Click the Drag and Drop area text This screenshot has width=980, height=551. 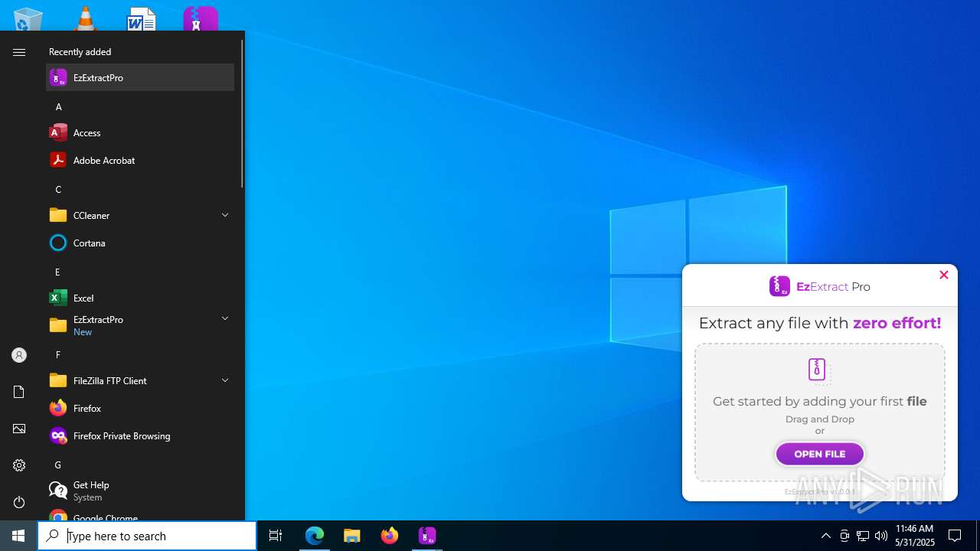click(820, 419)
